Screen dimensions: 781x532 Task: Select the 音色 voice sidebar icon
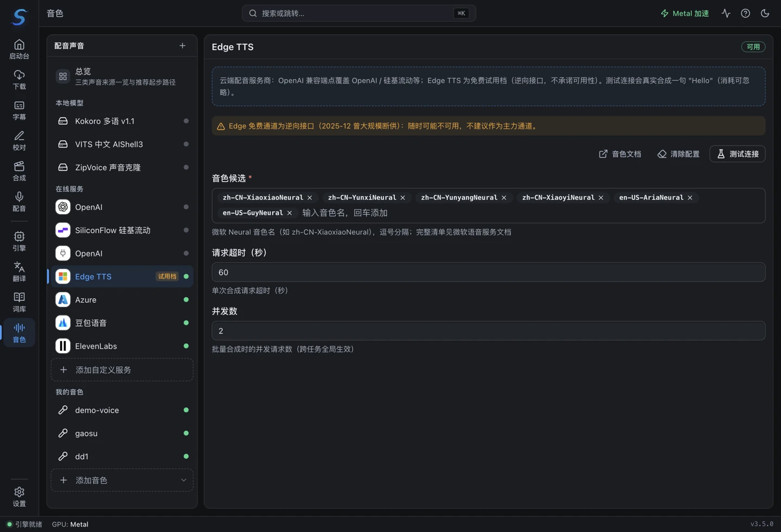pos(19,332)
